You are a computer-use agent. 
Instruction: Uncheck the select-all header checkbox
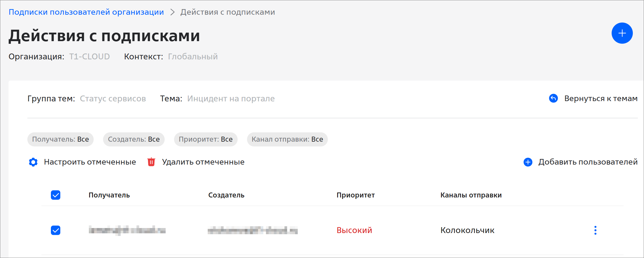pos(56,195)
